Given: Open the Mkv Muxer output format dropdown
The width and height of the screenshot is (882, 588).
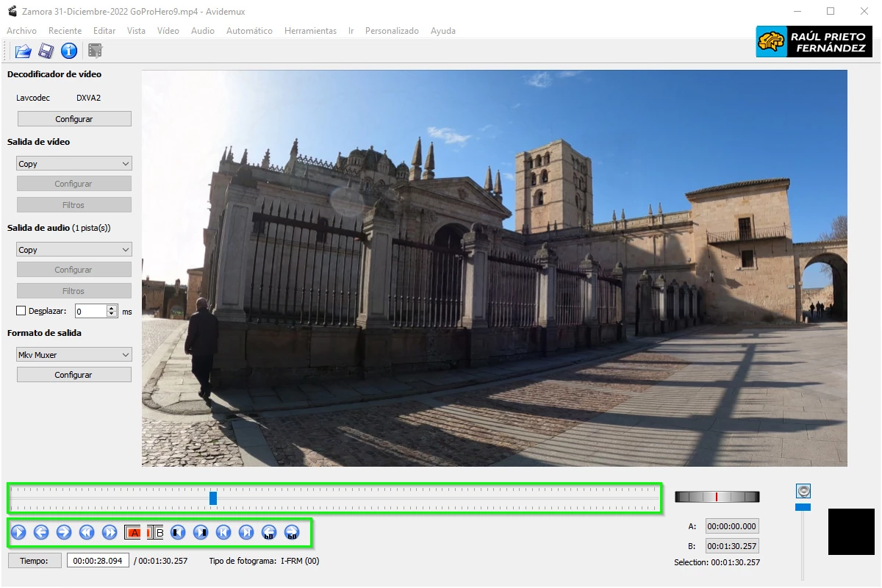Looking at the screenshot, I should click(x=73, y=354).
